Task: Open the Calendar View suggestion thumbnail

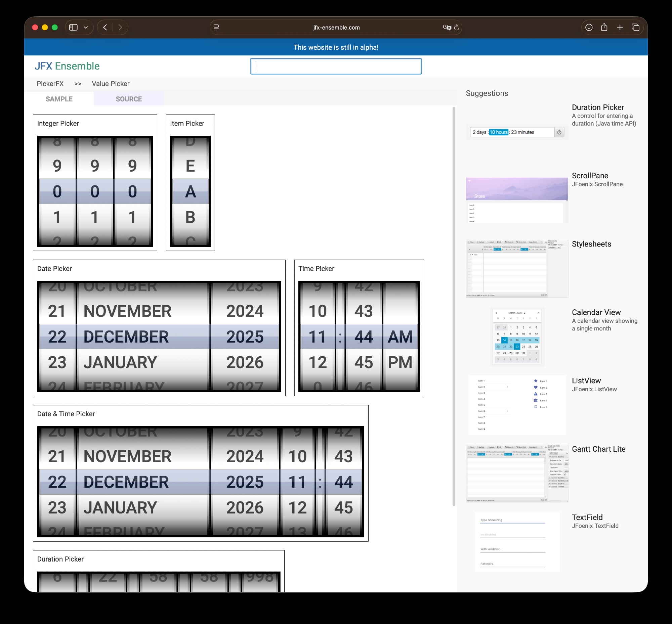Action: click(516, 336)
